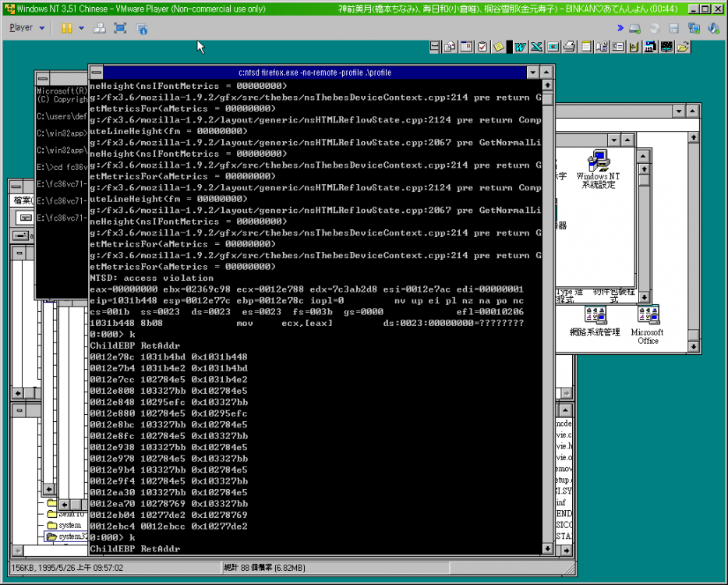Open the Player menu
Viewport: 728px width, 585px height.
pyautogui.click(x=22, y=27)
